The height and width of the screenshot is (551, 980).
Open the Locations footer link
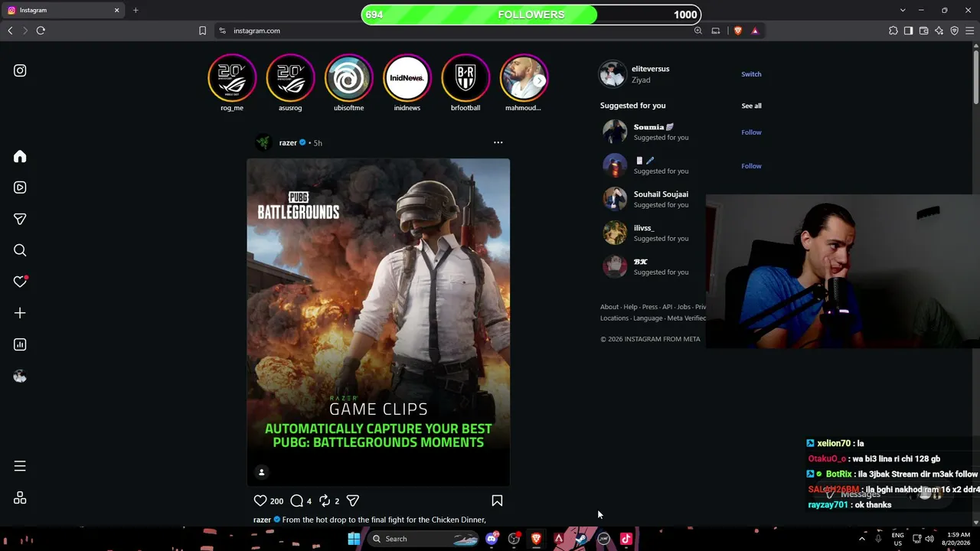tap(614, 318)
